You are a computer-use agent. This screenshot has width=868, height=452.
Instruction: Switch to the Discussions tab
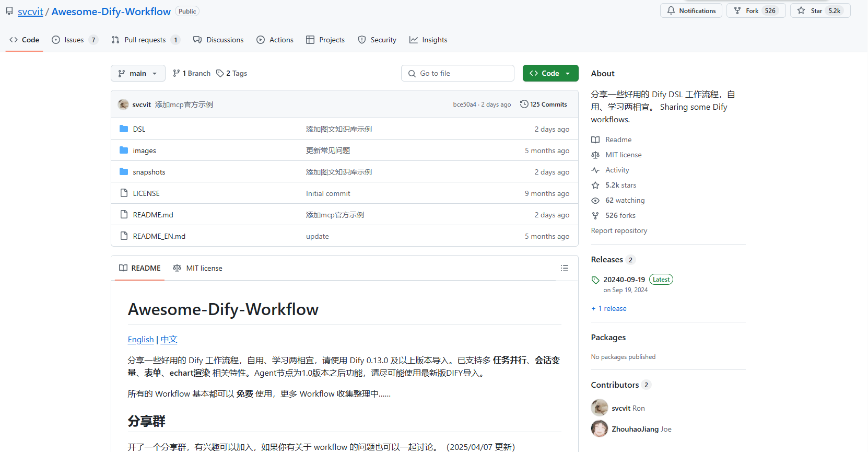point(218,40)
